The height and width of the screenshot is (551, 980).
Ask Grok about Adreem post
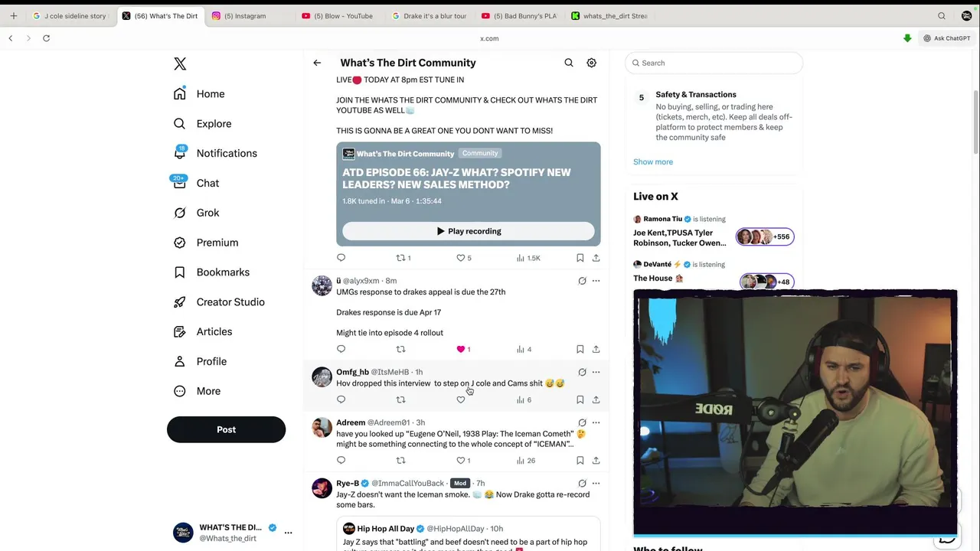[582, 422]
